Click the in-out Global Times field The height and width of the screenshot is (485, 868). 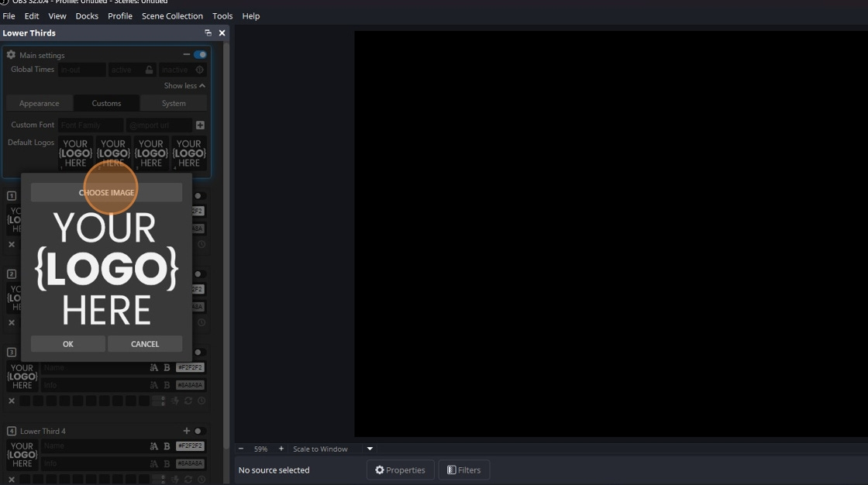tap(81, 70)
